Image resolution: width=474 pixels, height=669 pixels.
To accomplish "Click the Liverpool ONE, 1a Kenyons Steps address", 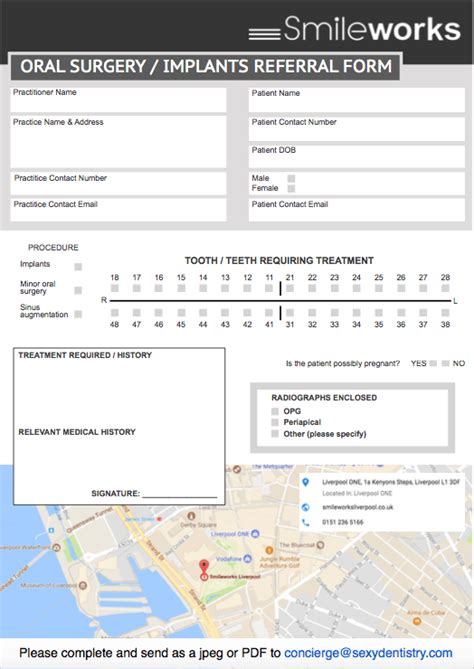I will click(391, 482).
